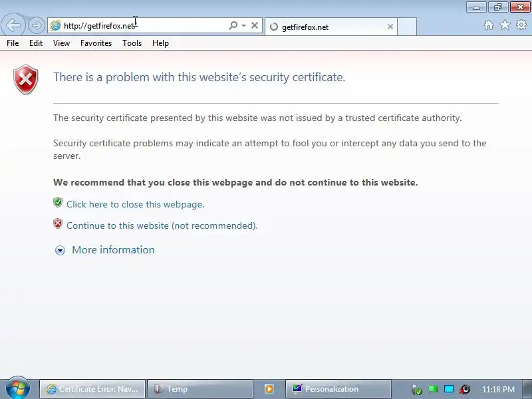
Task: Go to the Home page icon
Action: point(489,25)
